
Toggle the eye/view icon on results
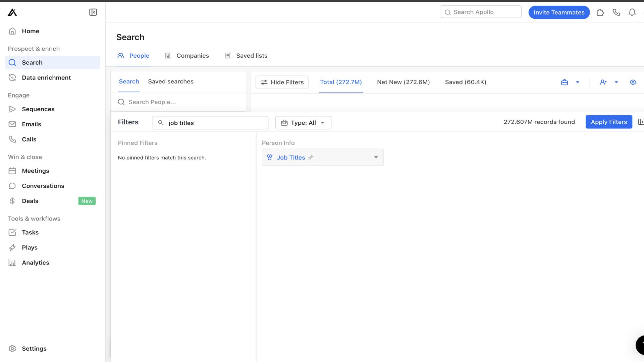pyautogui.click(x=633, y=82)
